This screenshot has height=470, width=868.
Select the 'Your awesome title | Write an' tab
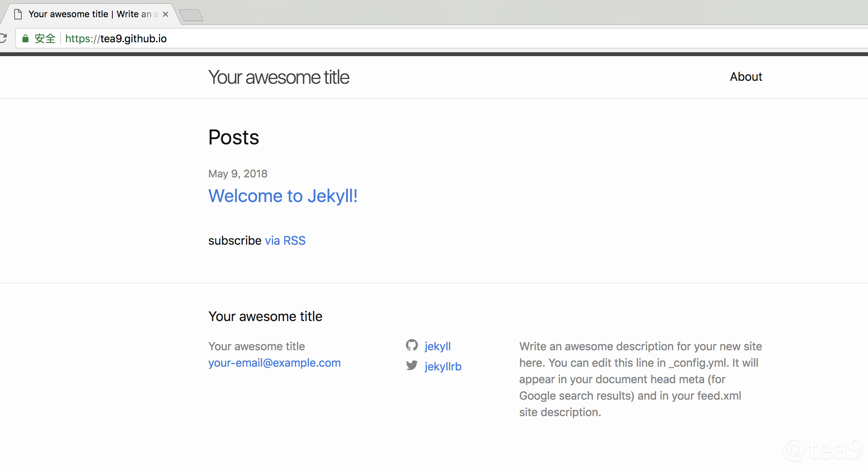point(90,14)
